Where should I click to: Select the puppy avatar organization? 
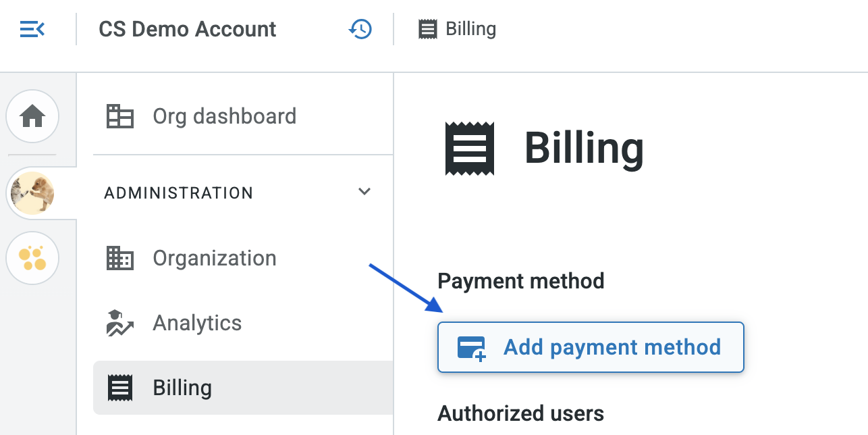[32, 193]
